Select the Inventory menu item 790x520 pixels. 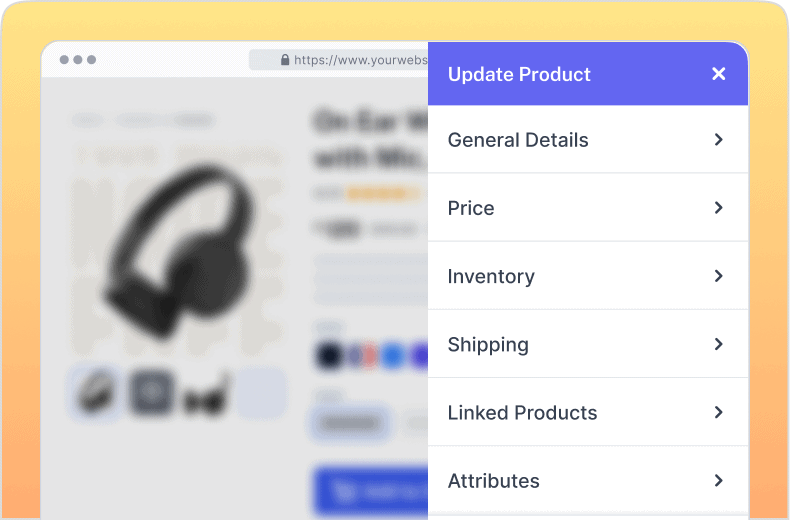pyautogui.click(x=491, y=276)
